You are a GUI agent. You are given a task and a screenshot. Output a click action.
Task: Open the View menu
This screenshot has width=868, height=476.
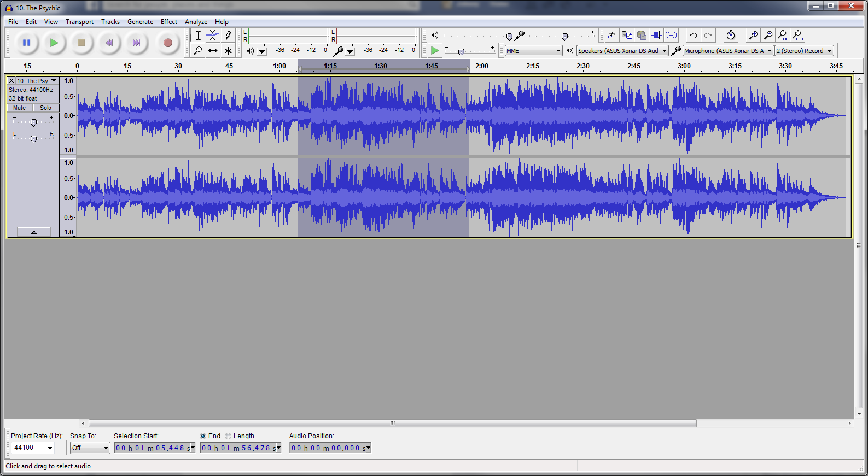(51, 22)
